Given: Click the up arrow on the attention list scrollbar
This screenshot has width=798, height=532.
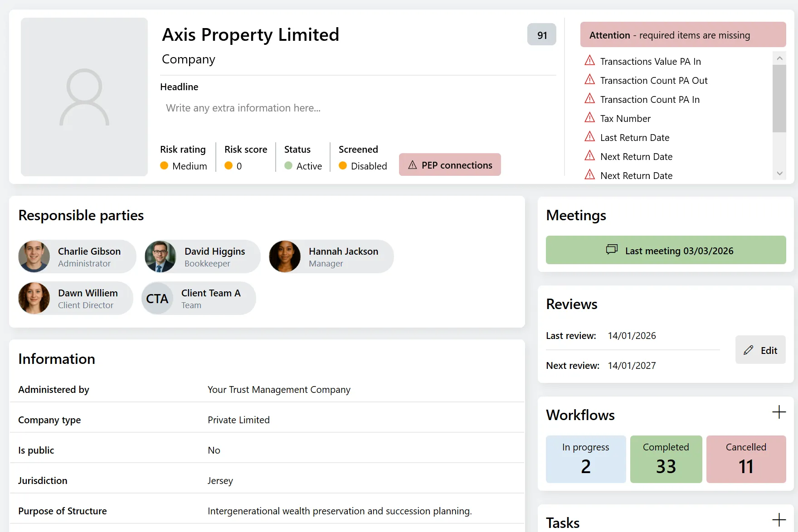Looking at the screenshot, I should pos(780,58).
